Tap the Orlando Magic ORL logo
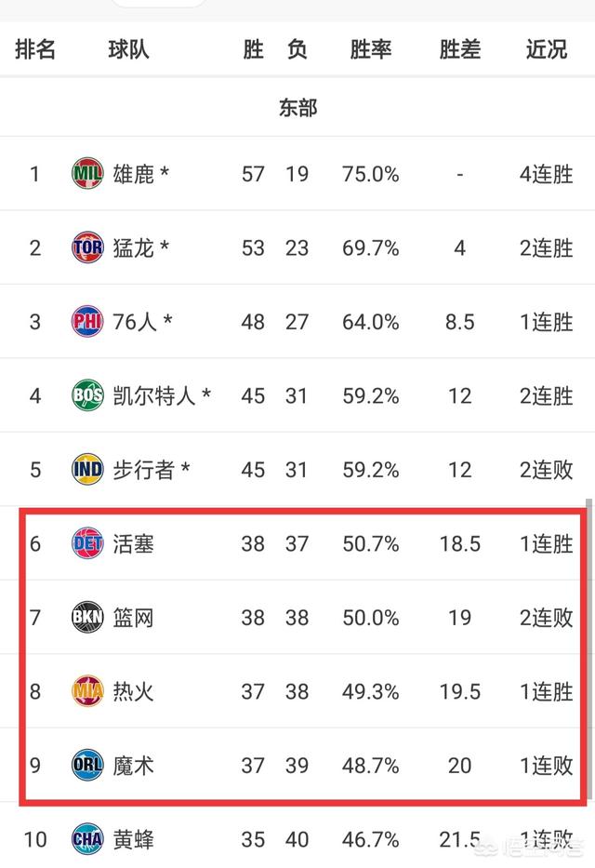Viewport: 595px width, 868px height. (x=87, y=765)
